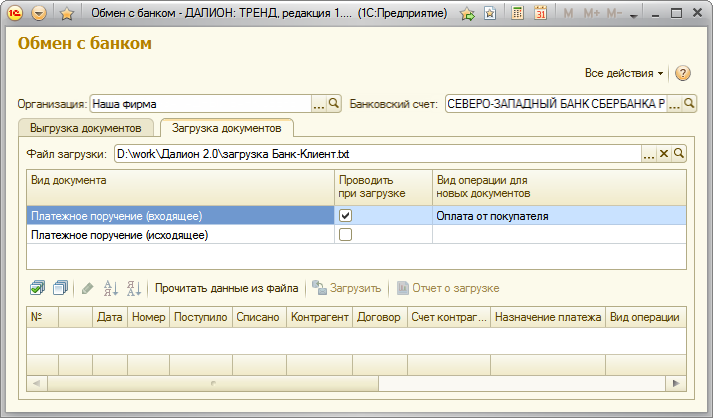
Task: Click 'Вид документа' column header
Action: [181, 187]
